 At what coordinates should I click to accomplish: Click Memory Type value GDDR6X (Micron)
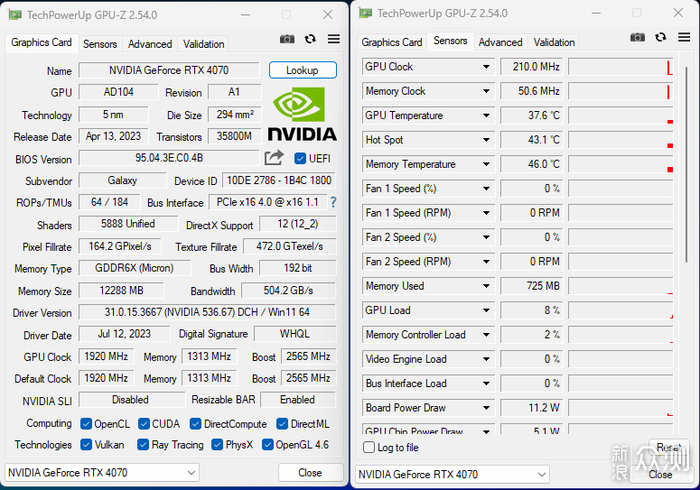(x=134, y=268)
